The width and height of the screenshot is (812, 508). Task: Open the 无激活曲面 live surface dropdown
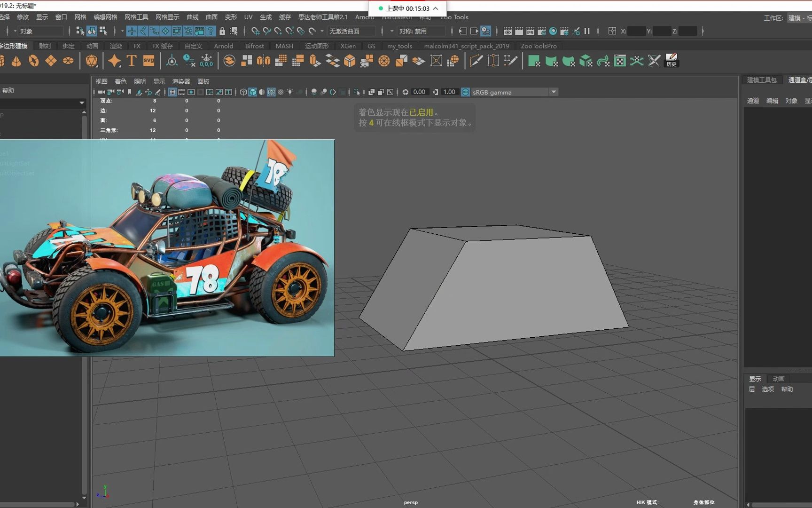tap(352, 31)
